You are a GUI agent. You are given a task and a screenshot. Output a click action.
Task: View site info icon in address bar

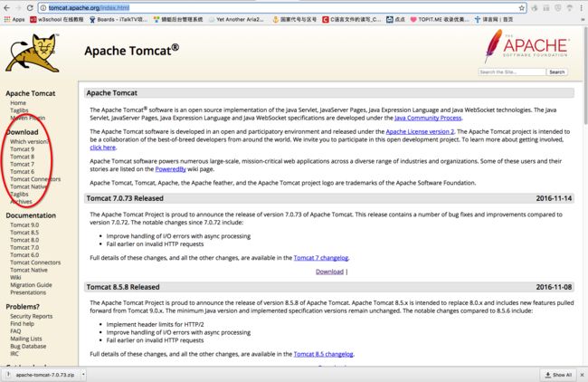43,8
